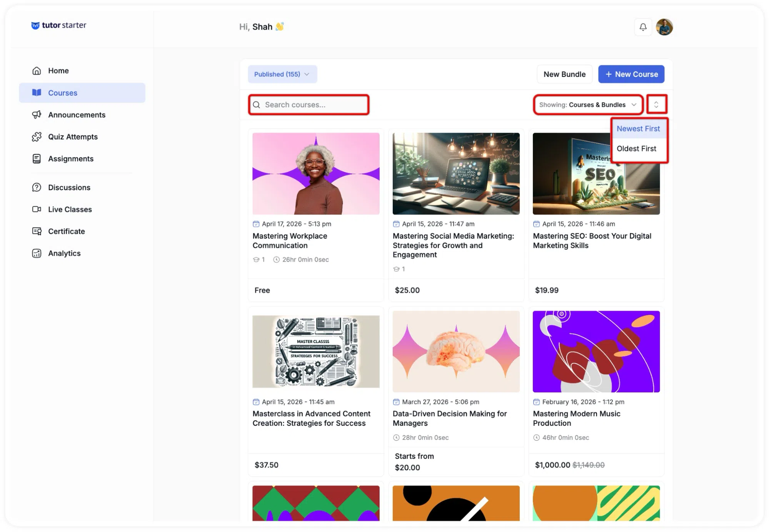Click the brain illustration course thumbnail
The height and width of the screenshot is (532, 769).
tap(456, 352)
